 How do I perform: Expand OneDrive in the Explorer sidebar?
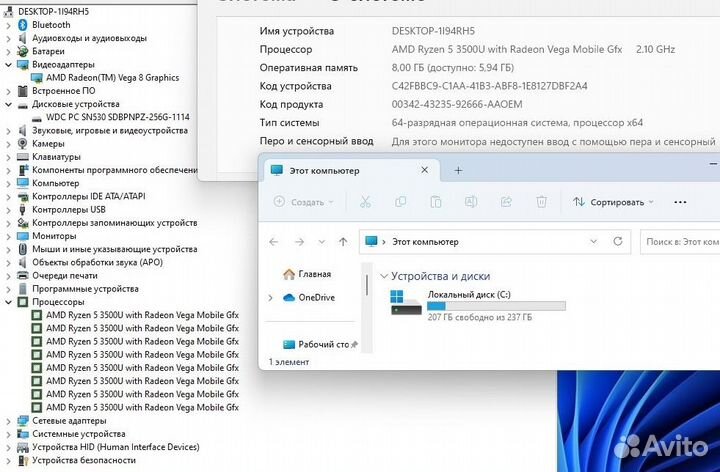270,298
